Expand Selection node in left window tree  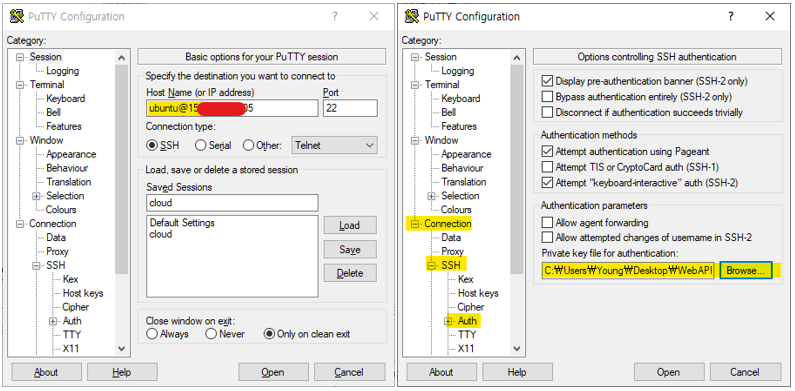(37, 196)
